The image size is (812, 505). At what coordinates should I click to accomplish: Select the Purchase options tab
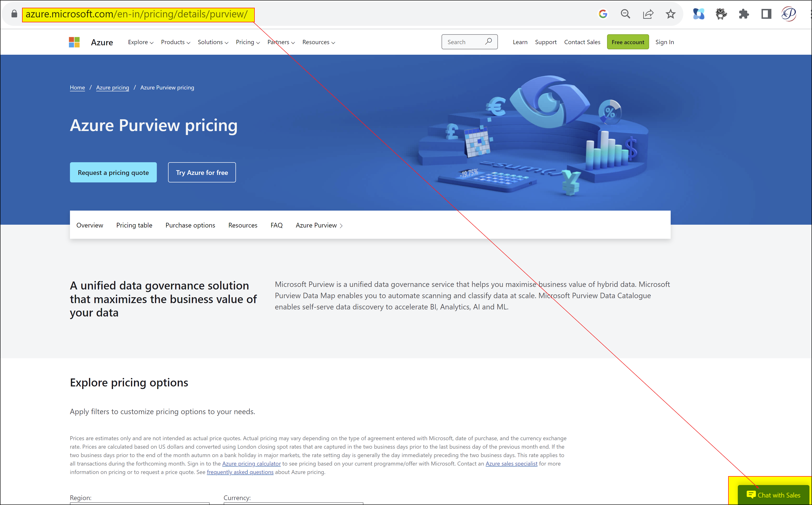[x=190, y=225]
